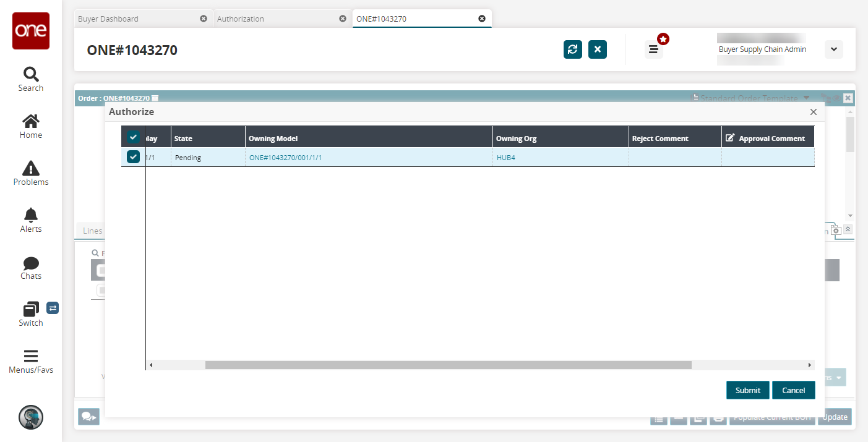Close the Authorization tab
The image size is (868, 442).
(343, 19)
